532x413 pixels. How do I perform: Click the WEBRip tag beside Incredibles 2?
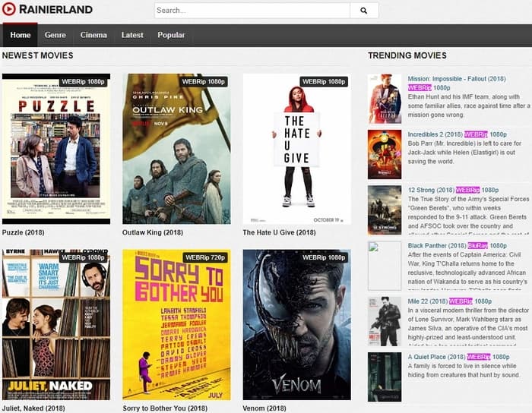[476, 134]
